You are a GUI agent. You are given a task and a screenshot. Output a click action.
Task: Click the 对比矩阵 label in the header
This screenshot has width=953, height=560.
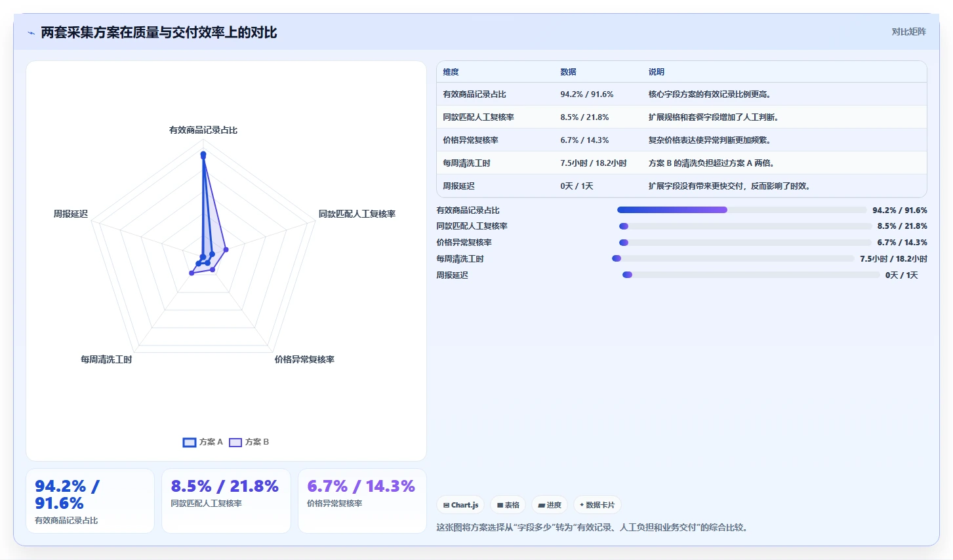coord(908,31)
